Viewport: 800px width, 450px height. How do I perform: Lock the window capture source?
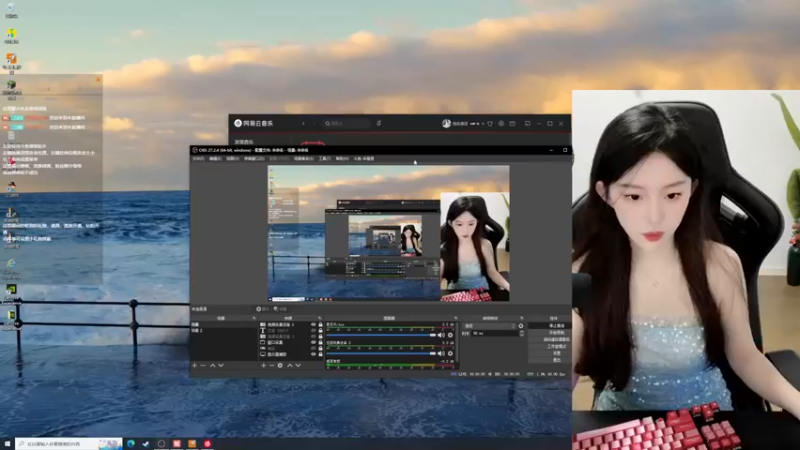tap(320, 342)
